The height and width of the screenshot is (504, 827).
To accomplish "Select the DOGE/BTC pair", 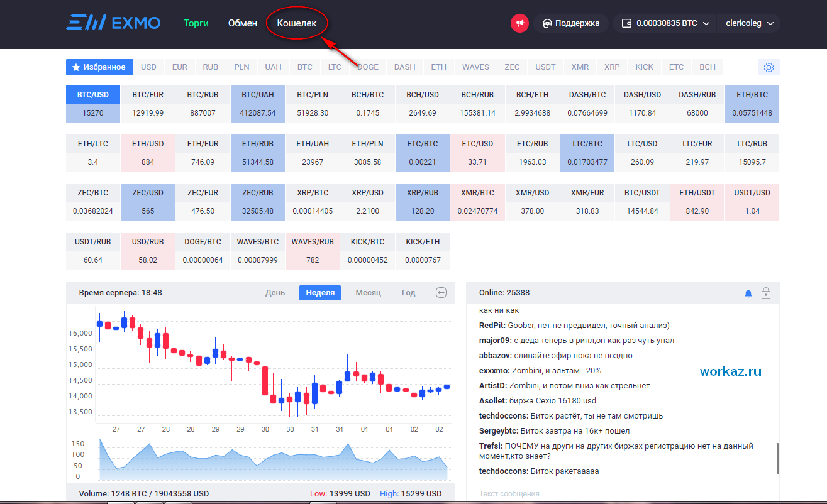I will point(203,251).
